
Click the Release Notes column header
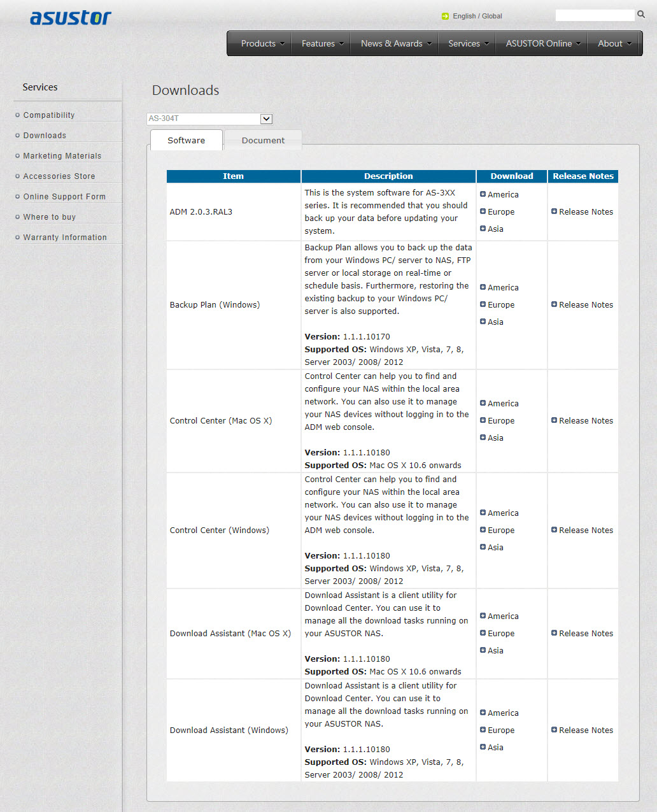[583, 176]
